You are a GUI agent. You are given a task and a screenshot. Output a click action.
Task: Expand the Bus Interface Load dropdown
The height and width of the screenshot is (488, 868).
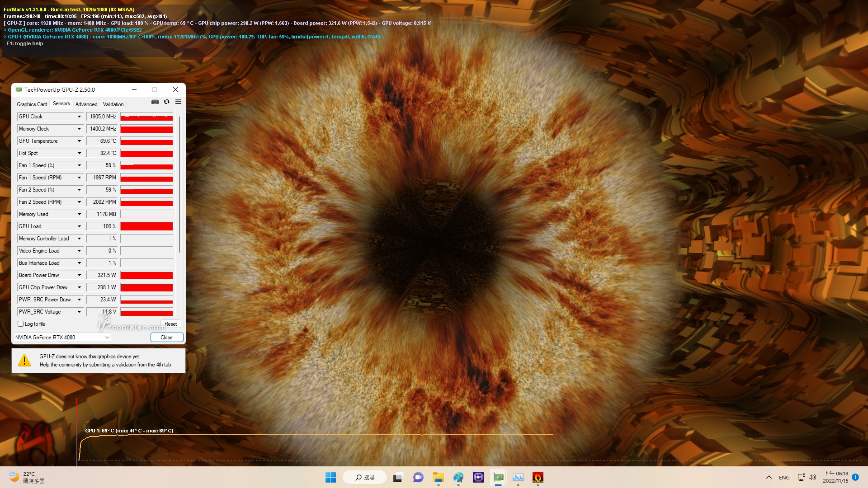point(79,263)
